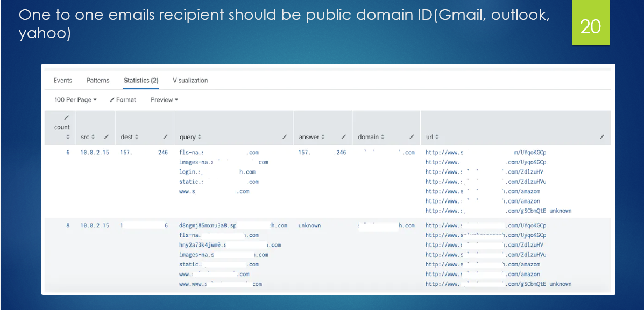Click the edit pencil icon on the url column
Image resolution: width=644 pixels, height=310 pixels.
coord(601,136)
